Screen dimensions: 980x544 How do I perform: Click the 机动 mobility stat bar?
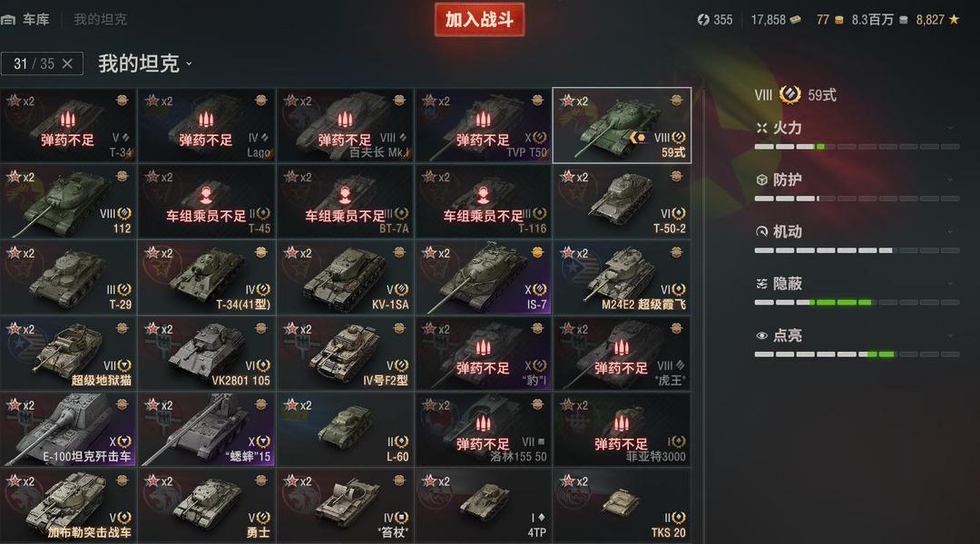[857, 250]
